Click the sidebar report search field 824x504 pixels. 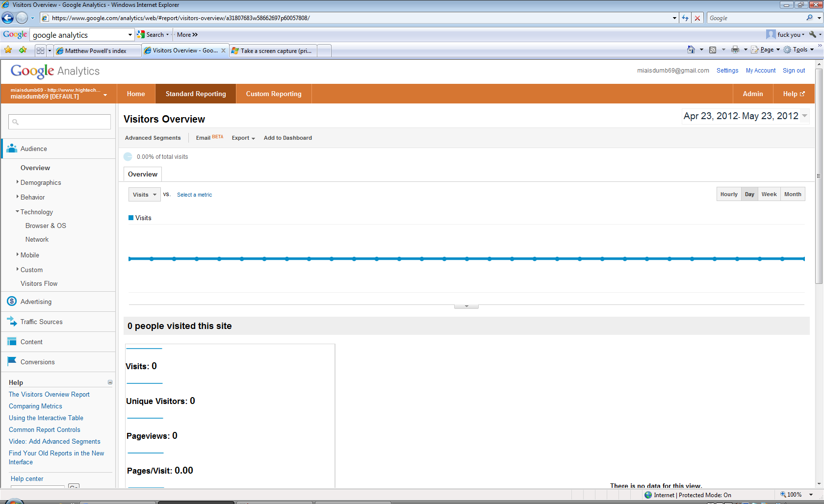click(x=59, y=122)
